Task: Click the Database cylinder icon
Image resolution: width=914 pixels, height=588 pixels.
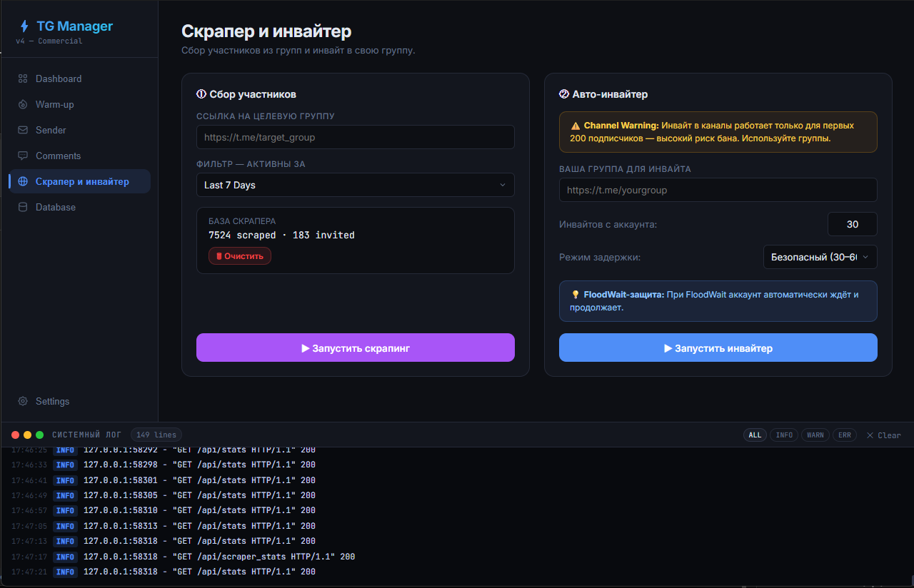Action: 23,207
